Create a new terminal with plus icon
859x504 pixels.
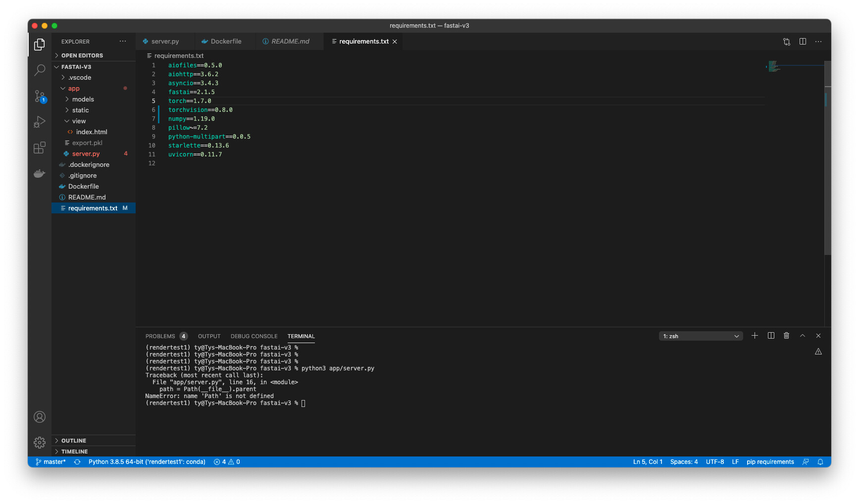[755, 336]
